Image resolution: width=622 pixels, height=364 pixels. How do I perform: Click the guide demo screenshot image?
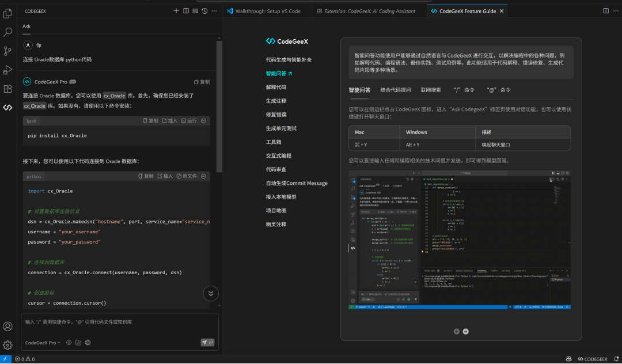[x=460, y=240]
